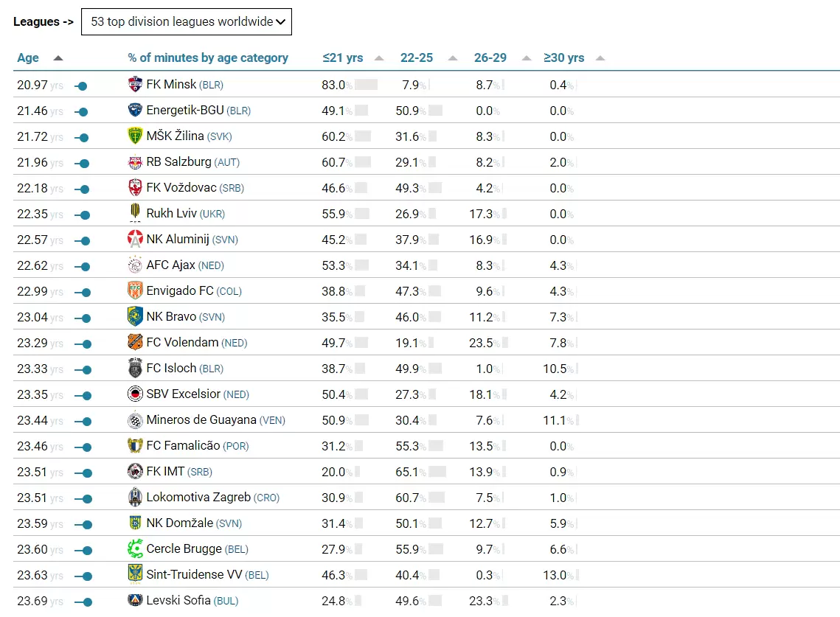Click the 22-25 column header
Image resolution: width=840 pixels, height=617 pixels.
(416, 58)
